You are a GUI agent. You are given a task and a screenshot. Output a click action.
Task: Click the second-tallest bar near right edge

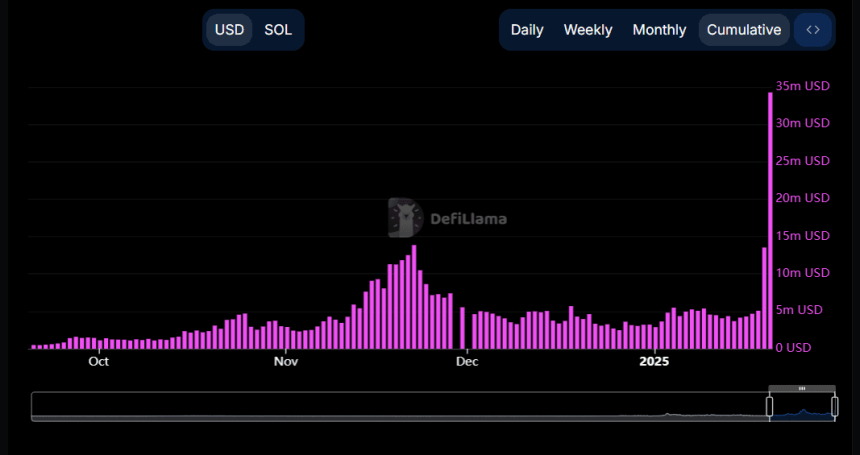[x=764, y=298]
